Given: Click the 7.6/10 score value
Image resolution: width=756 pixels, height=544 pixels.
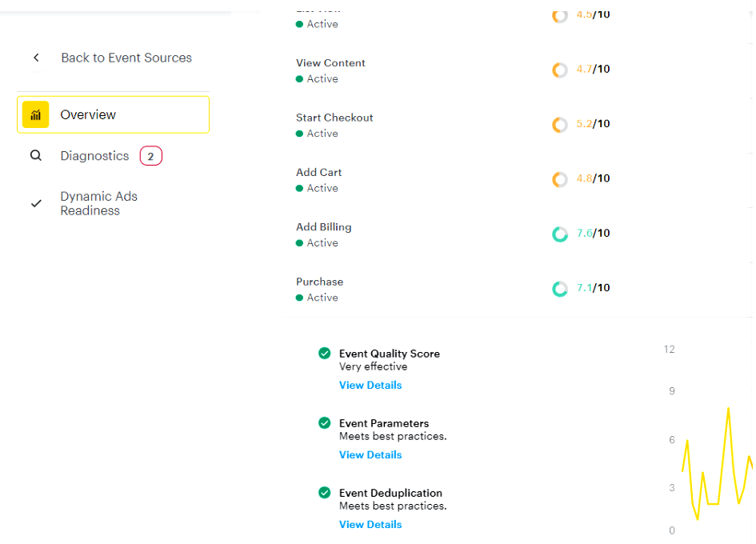Looking at the screenshot, I should tap(593, 233).
